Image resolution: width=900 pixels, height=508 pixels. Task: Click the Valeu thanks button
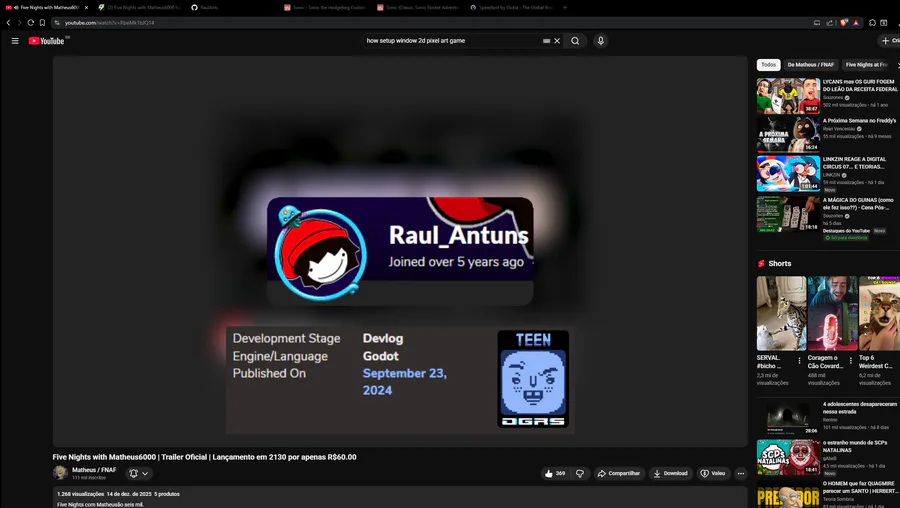712,474
